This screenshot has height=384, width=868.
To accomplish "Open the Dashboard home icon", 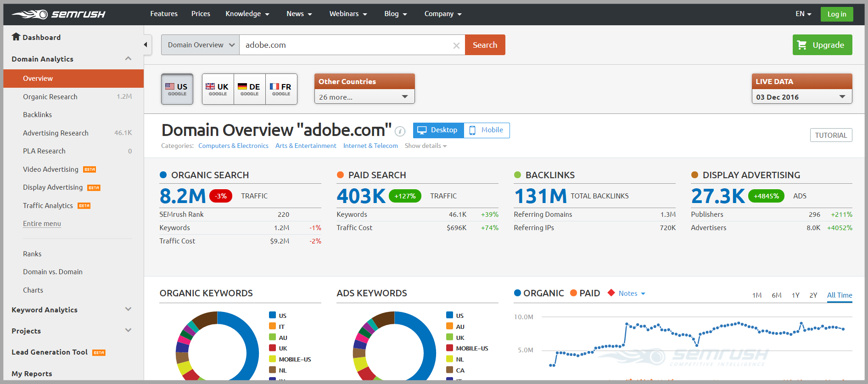I will (x=16, y=37).
